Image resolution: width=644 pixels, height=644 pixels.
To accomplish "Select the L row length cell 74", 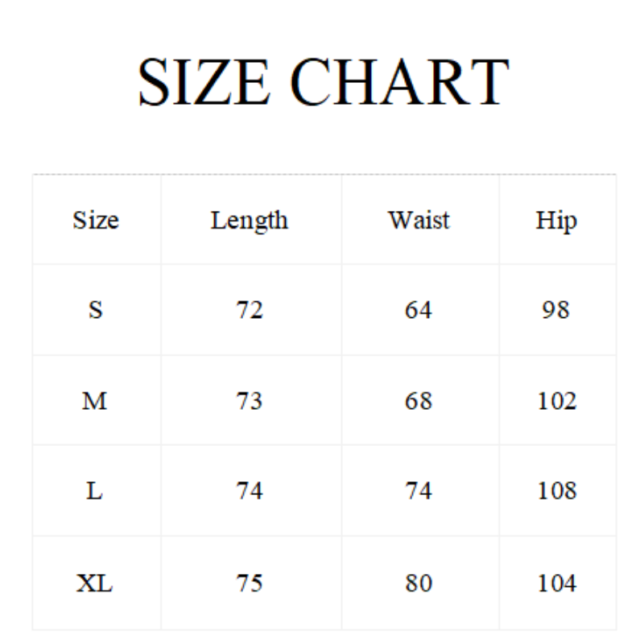I will click(250, 491).
